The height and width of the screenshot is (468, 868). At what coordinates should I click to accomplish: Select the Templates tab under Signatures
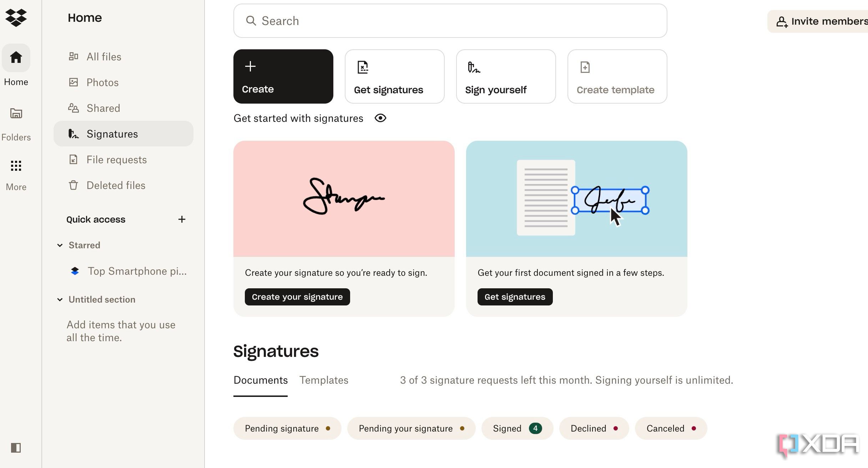324,380
